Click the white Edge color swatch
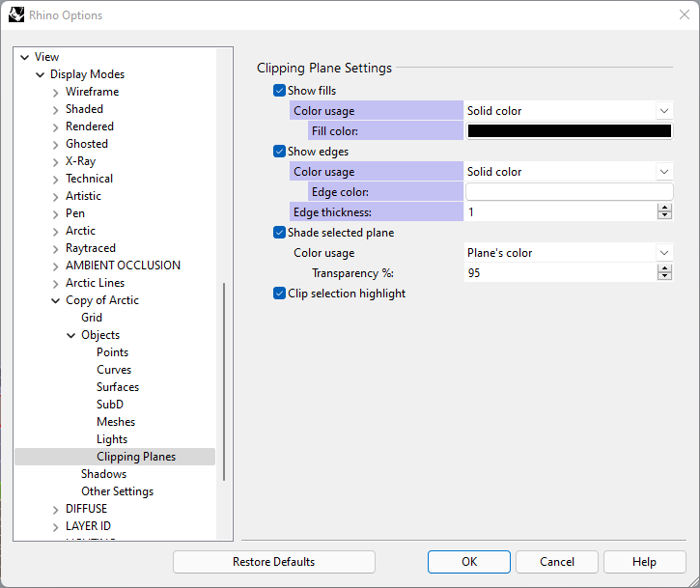Image resolution: width=700 pixels, height=588 pixels. click(x=569, y=192)
